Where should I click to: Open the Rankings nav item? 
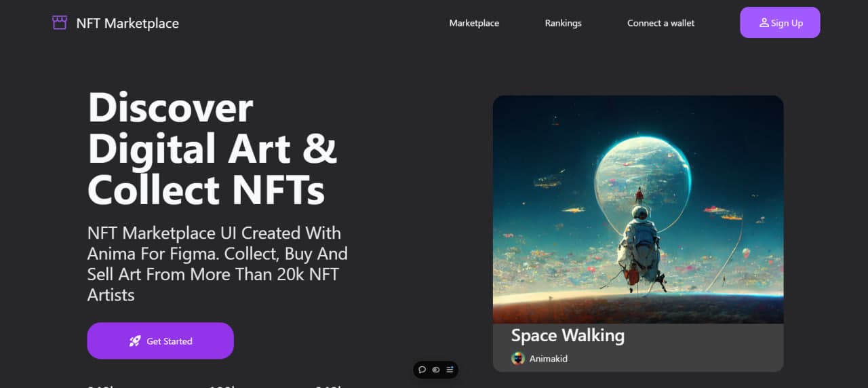click(563, 23)
